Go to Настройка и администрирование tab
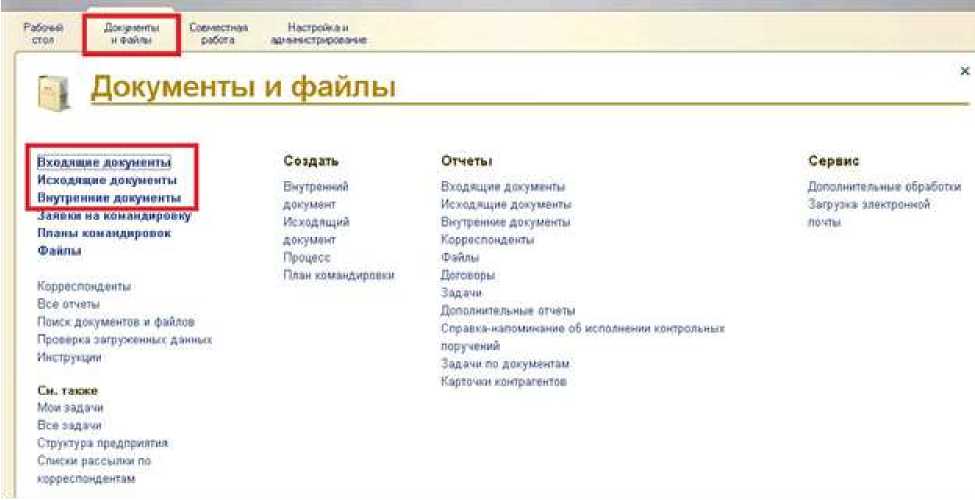This screenshot has height=500, width=975. (x=318, y=34)
